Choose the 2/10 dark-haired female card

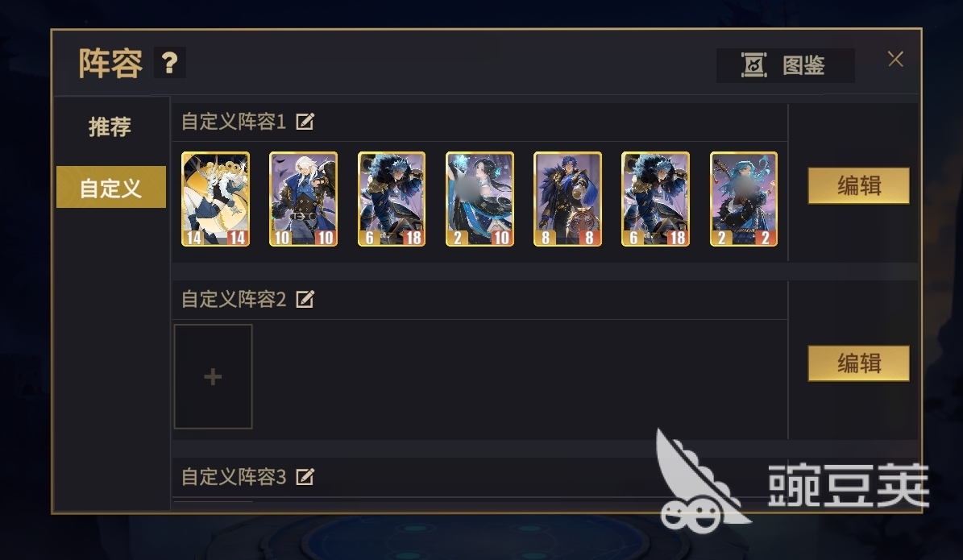tap(479, 199)
